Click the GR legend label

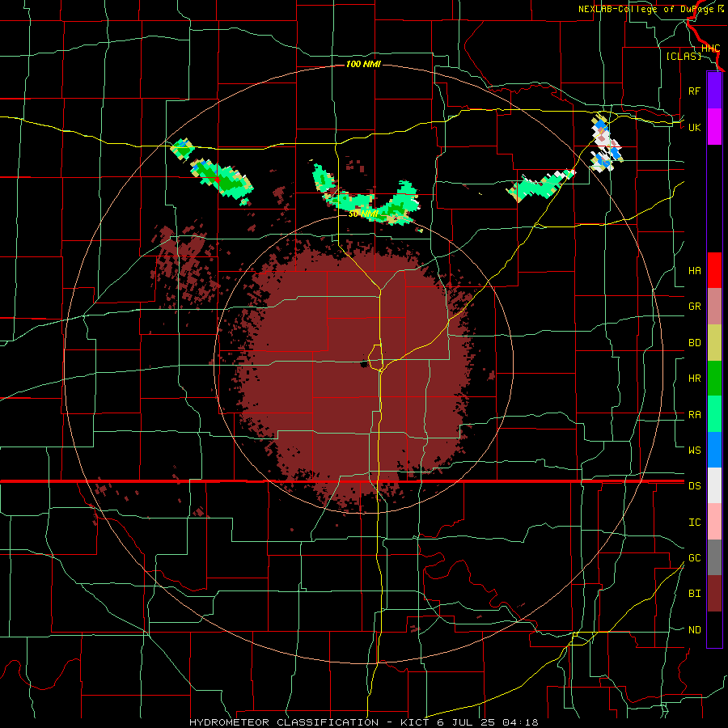pyautogui.click(x=694, y=307)
